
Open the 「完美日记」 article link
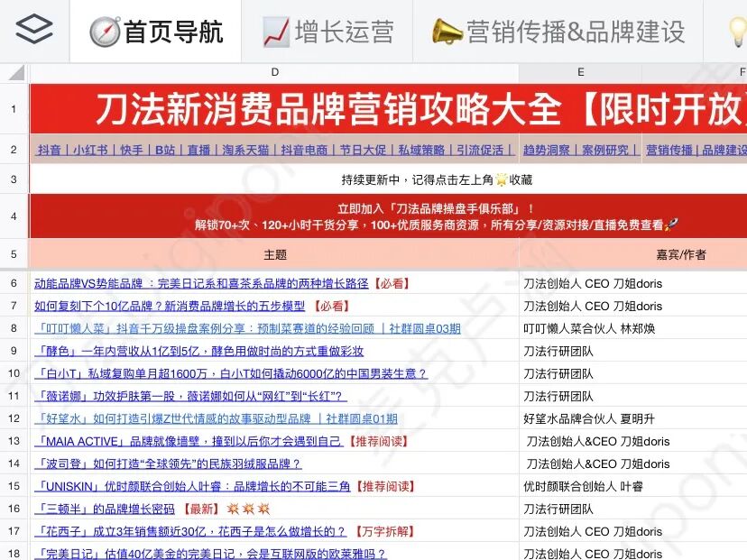point(210,554)
